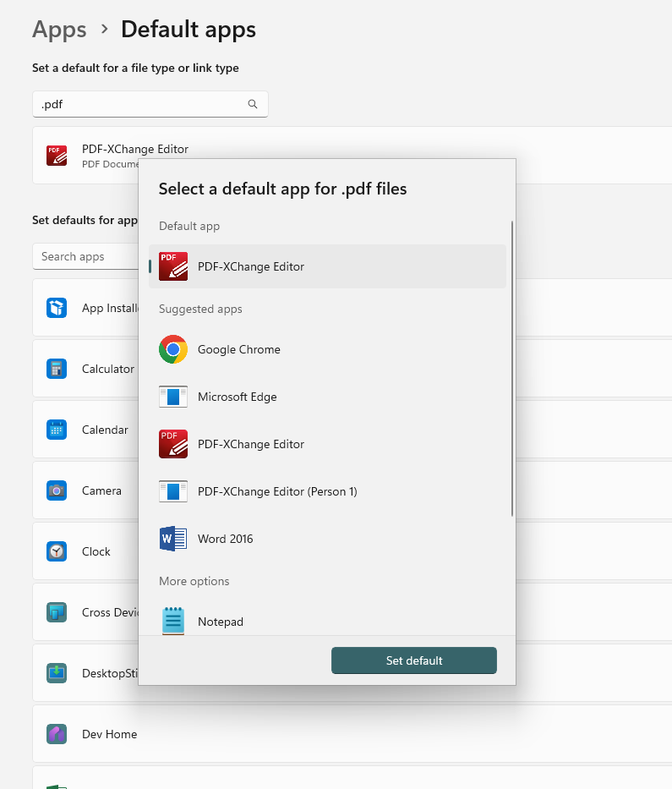Open the App Installer icon in apps list
The height and width of the screenshot is (789, 672).
pyautogui.click(x=57, y=308)
